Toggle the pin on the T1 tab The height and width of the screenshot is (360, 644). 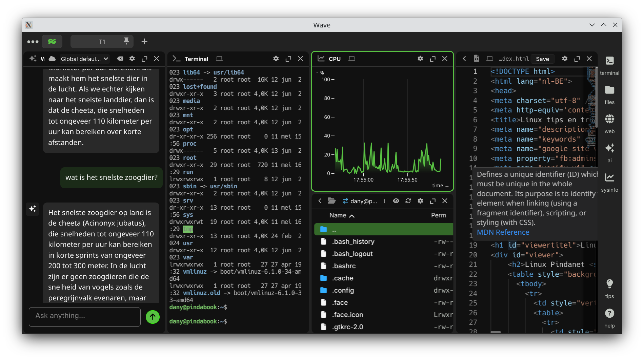click(x=126, y=41)
